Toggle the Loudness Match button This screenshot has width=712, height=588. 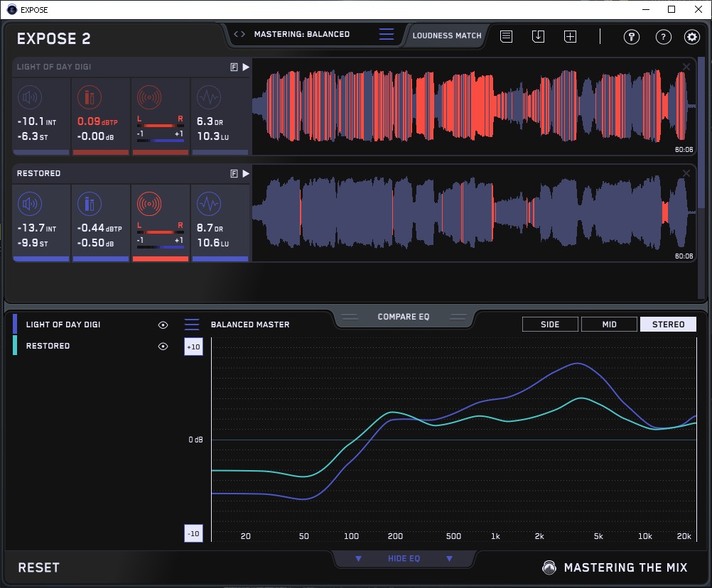[x=446, y=35]
